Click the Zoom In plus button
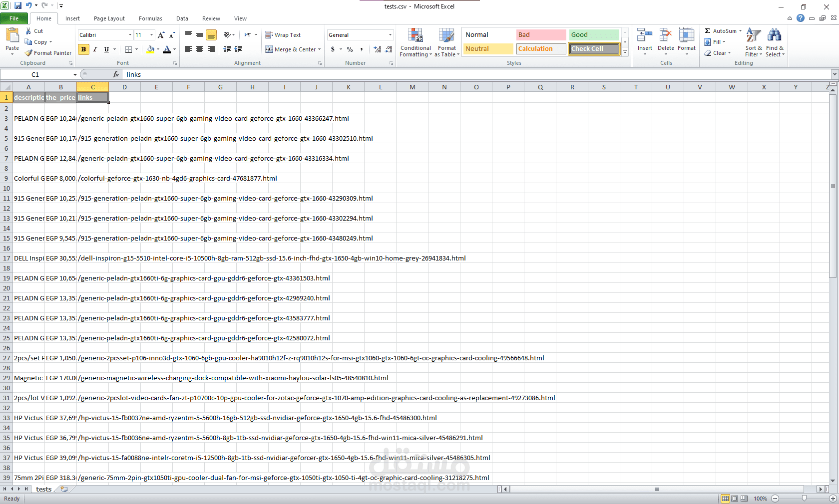 click(x=833, y=499)
